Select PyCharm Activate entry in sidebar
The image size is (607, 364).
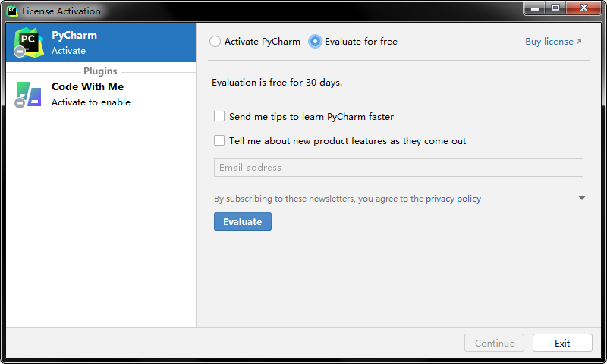(x=101, y=42)
